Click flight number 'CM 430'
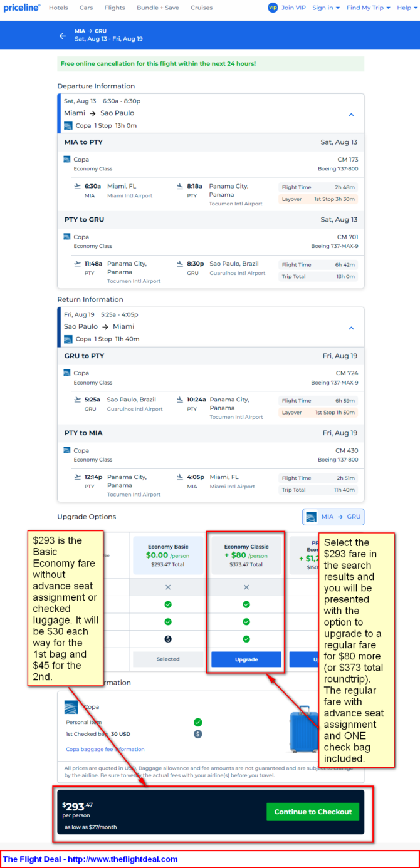Viewport: 420px width, 868px height. (347, 450)
